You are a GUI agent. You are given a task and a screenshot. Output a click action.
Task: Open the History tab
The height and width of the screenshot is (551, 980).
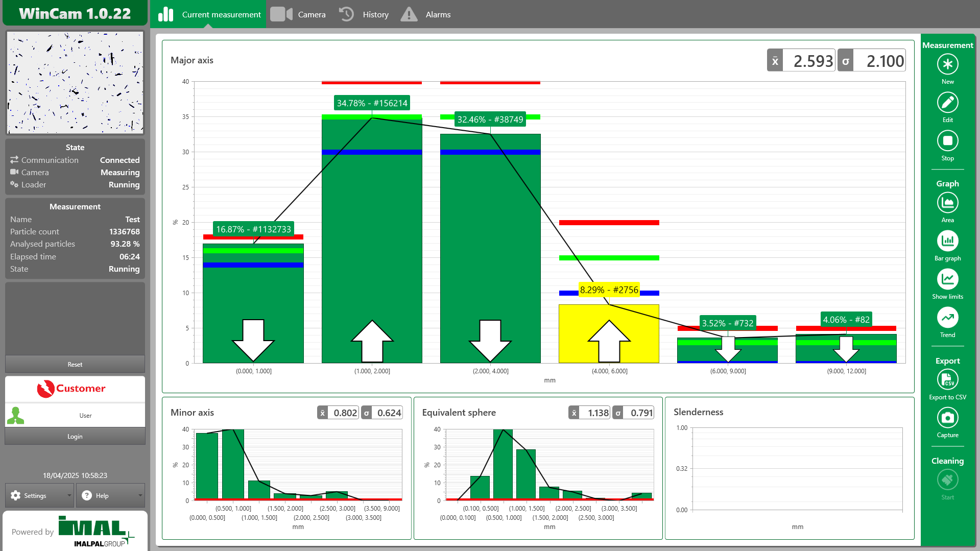[x=364, y=14]
